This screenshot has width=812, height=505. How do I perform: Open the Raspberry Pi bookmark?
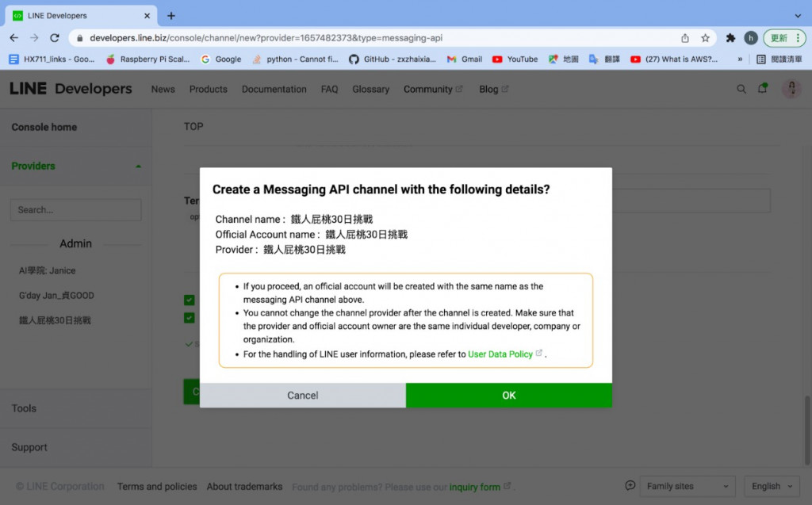pos(147,59)
